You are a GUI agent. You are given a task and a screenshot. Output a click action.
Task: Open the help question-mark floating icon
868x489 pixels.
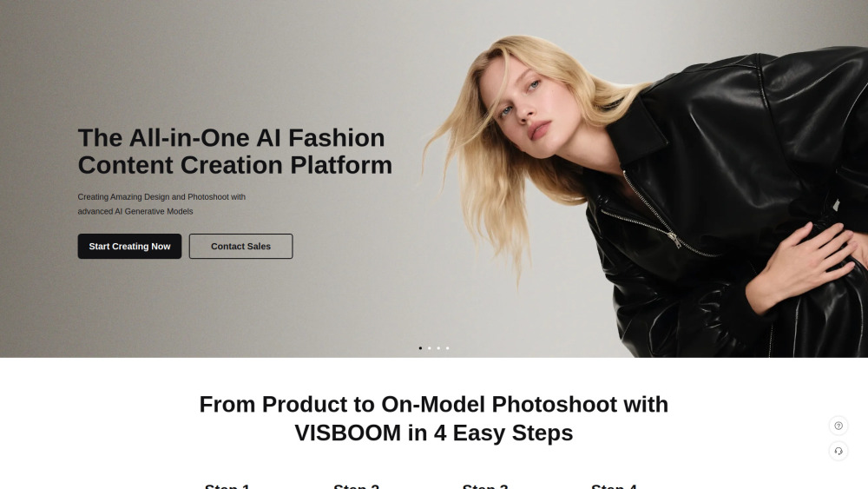point(838,426)
